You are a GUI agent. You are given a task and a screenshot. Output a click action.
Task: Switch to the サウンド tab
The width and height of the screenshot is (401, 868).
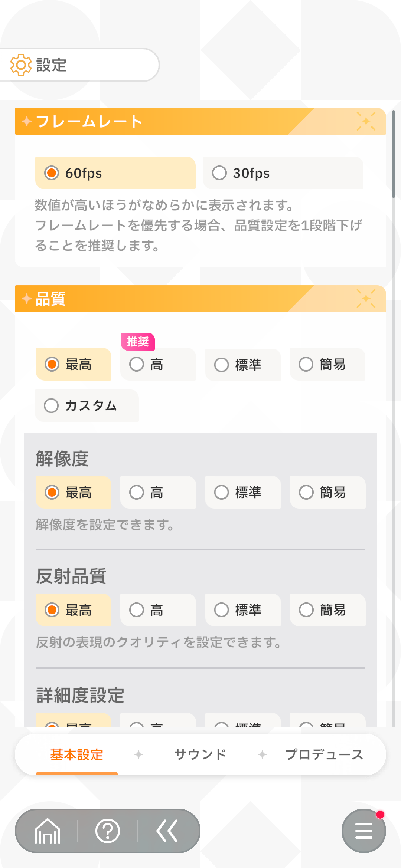pos(200,754)
